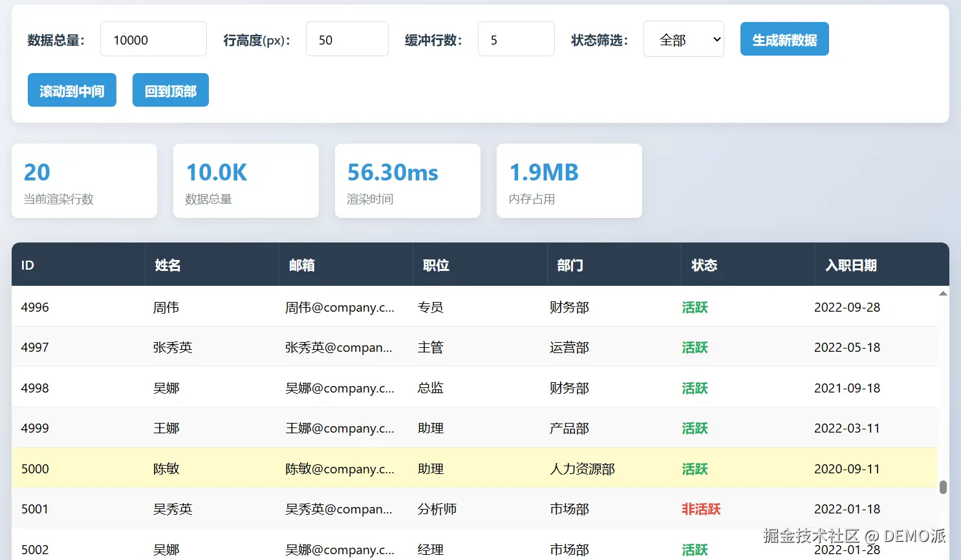Click email 王娜@company.c...
Viewport: 961px width, 560px height.
340,428
